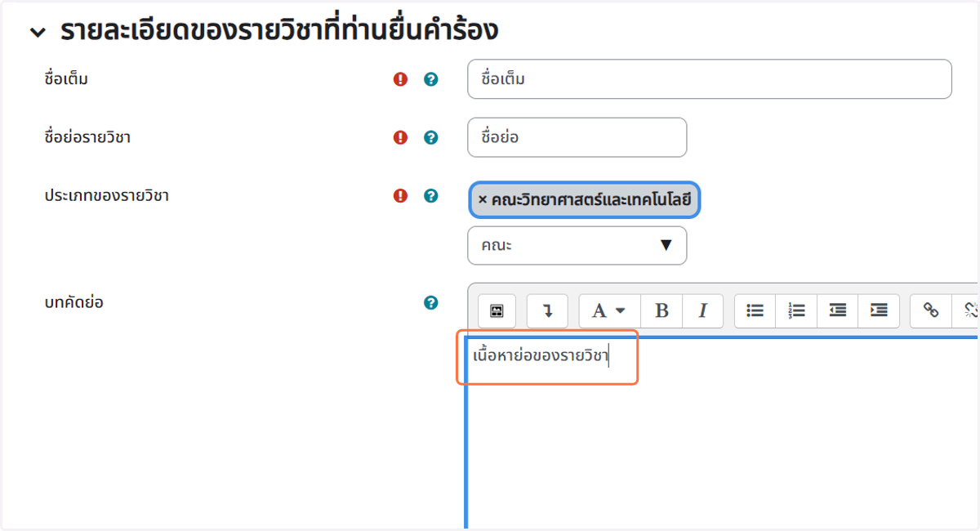Toggle italic formatting in editor
This screenshot has width=980, height=531.
point(702,310)
